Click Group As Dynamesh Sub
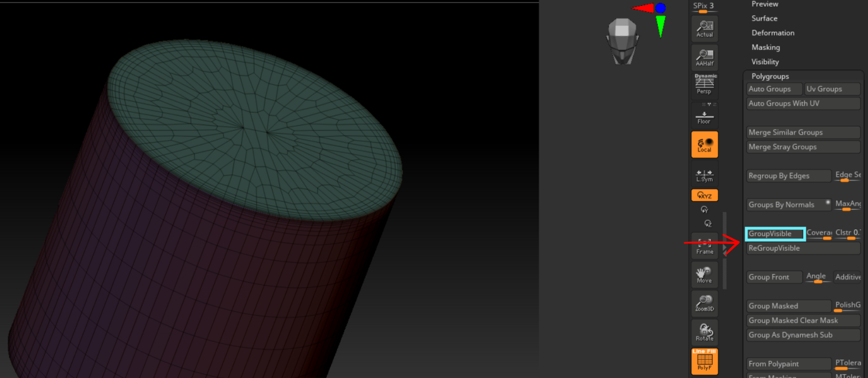868x378 pixels. pyautogui.click(x=804, y=335)
